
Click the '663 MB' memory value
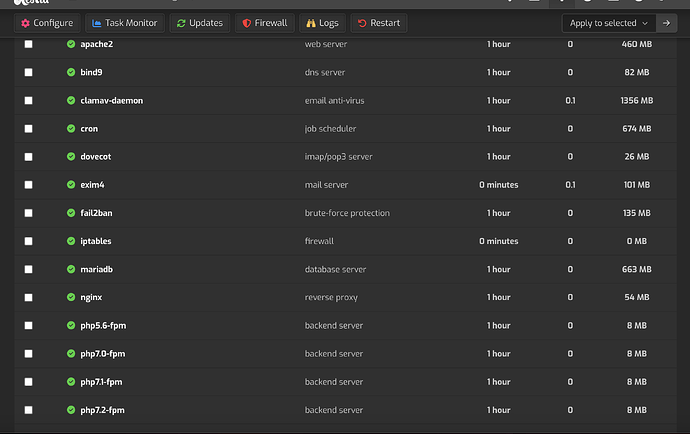[637, 269]
